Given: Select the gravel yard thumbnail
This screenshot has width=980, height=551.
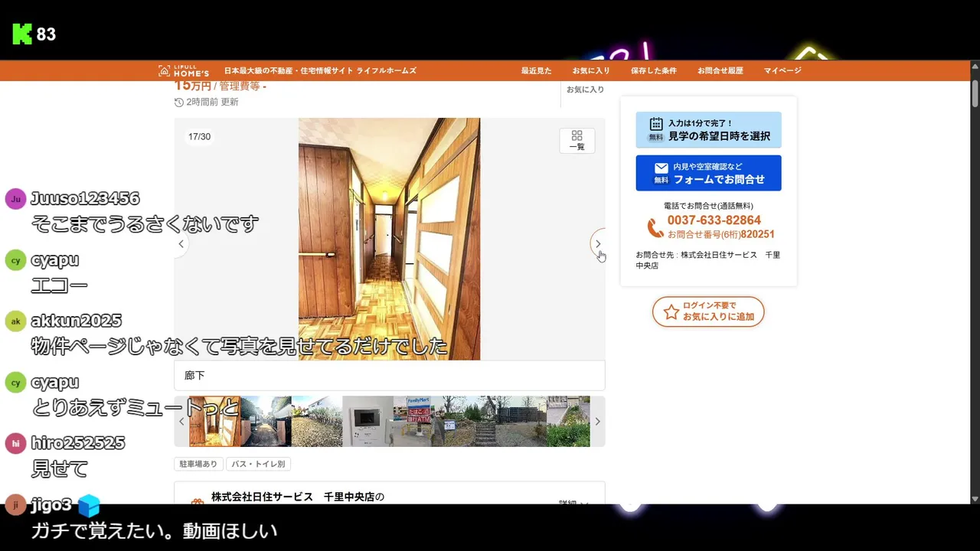Looking at the screenshot, I should pos(317,421).
